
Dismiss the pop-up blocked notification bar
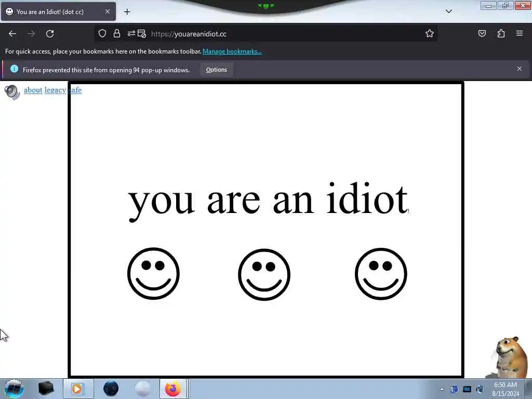[520, 69]
